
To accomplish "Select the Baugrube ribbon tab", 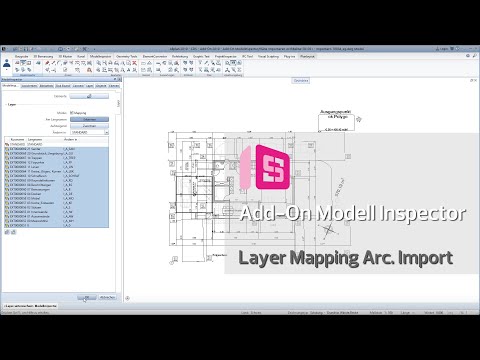I will [22, 56].
